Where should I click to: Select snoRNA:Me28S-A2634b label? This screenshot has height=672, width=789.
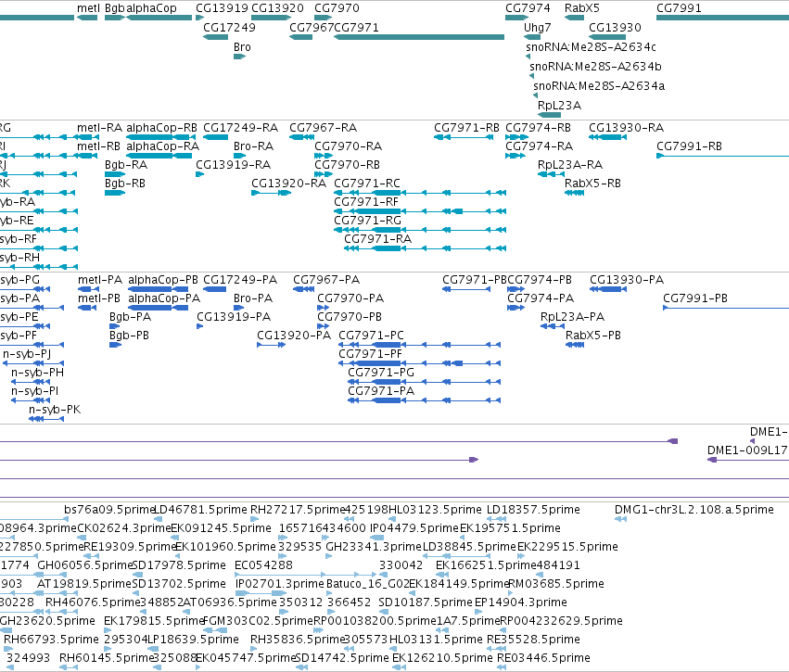(x=595, y=67)
